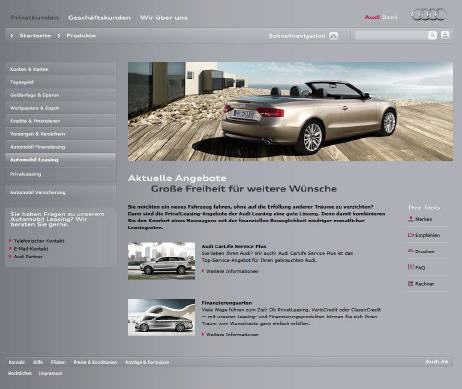Open FAQ in Ihre Tools
The width and height of the screenshot is (462, 389).
pyautogui.click(x=420, y=268)
